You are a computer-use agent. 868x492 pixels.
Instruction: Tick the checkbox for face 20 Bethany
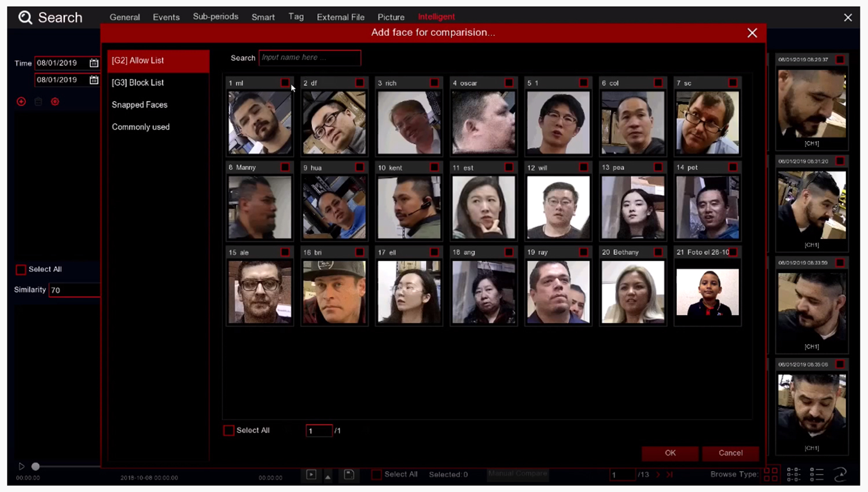658,252
